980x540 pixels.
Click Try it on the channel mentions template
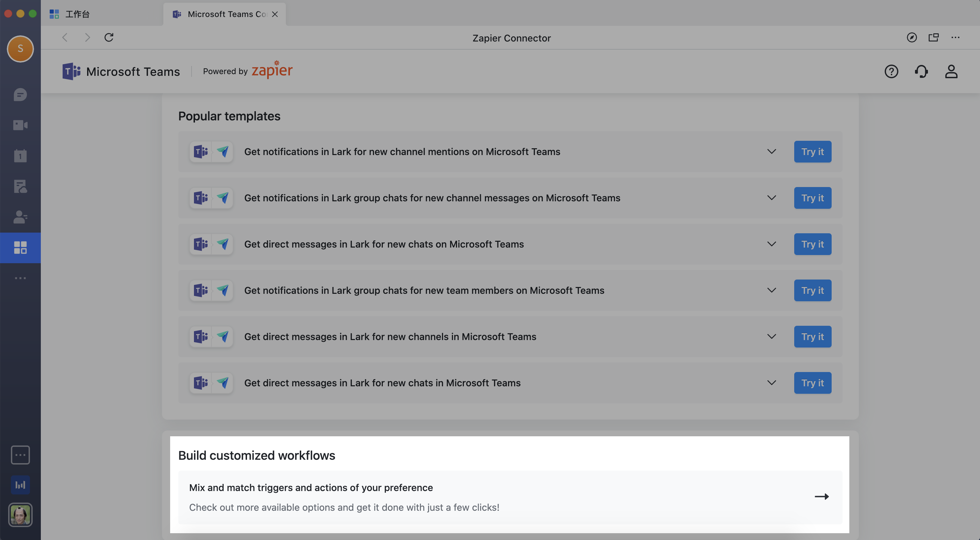[x=812, y=151]
